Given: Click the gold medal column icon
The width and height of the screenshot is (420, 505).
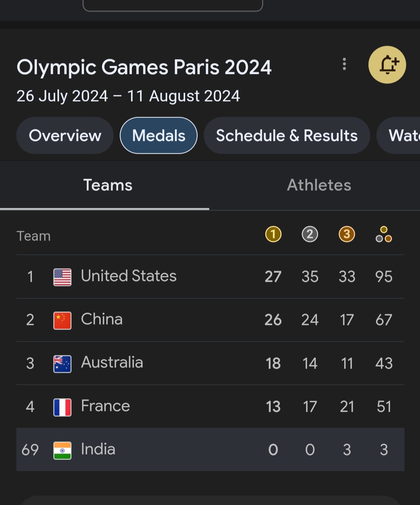Looking at the screenshot, I should [273, 234].
